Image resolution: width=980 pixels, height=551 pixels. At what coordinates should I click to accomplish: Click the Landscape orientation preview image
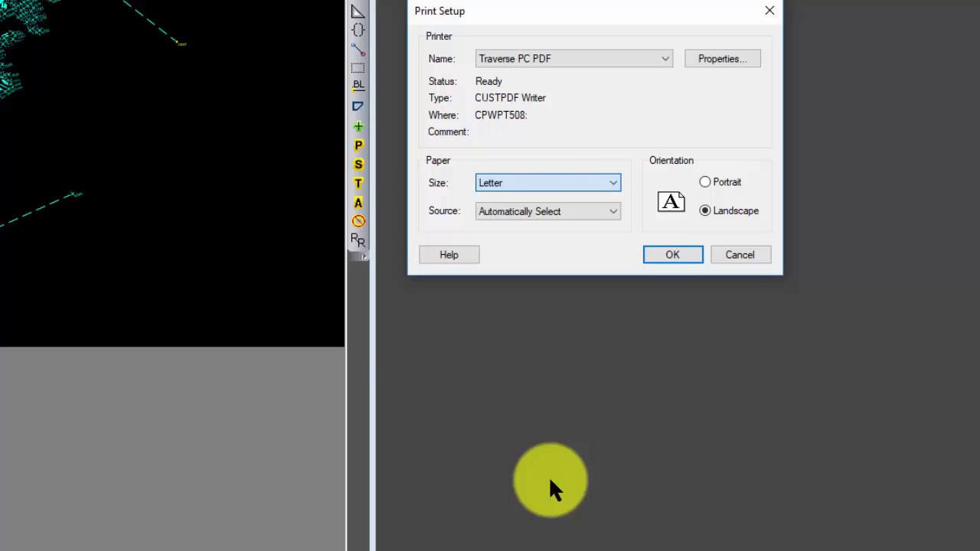pos(671,201)
